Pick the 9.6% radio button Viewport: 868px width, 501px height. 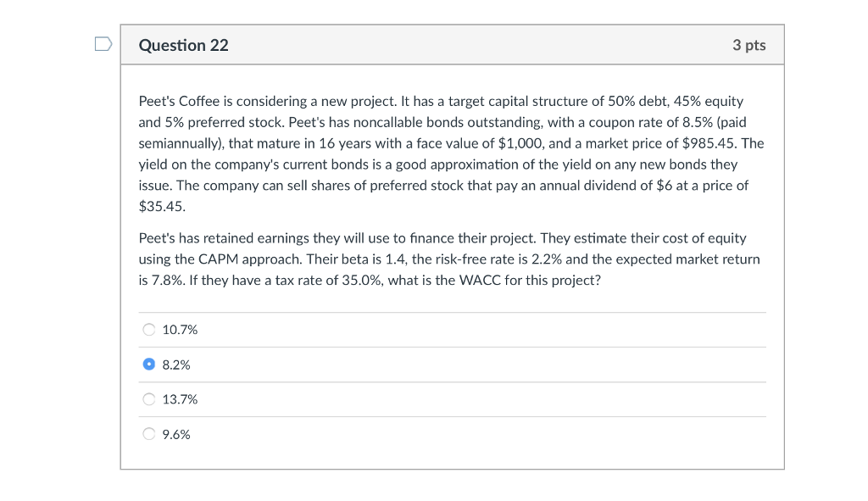point(149,435)
